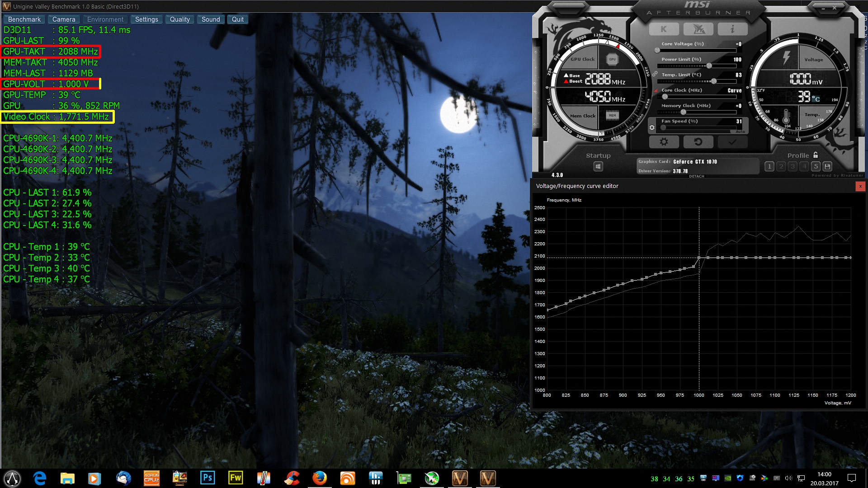Click the DETACH link in Afterburner
Viewport: 868px width, 488px height.
click(696, 176)
